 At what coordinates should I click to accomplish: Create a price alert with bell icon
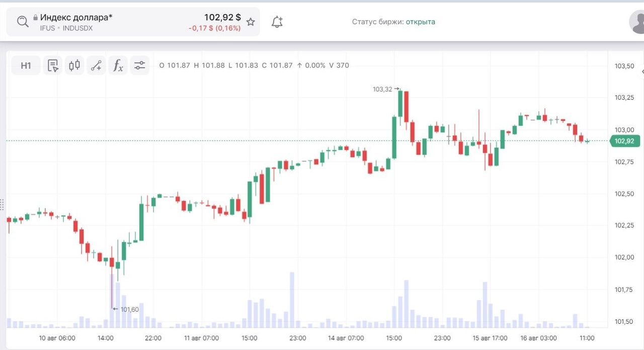click(277, 22)
